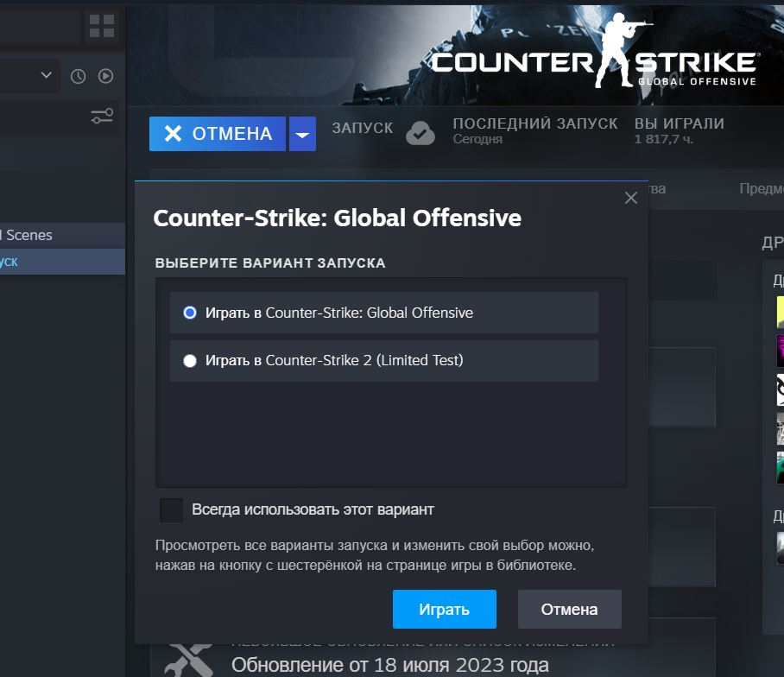
Task: Close the launch options dialog with X
Action: tap(631, 198)
